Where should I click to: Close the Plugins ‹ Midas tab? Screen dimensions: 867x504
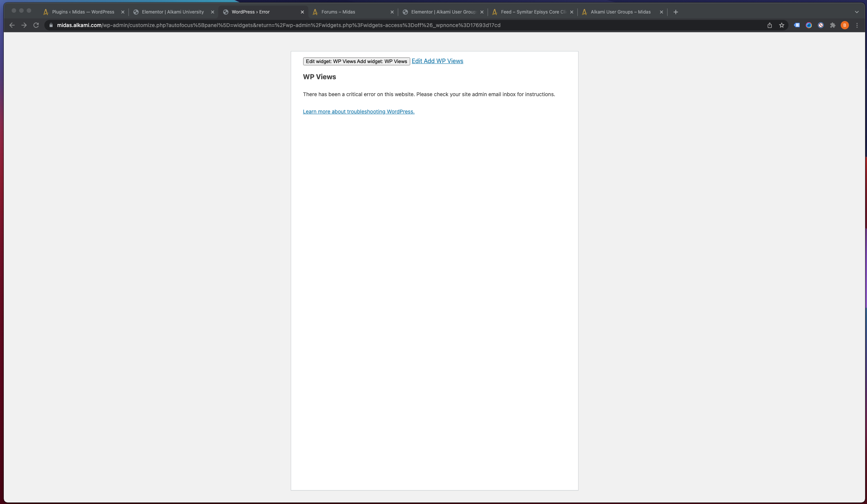123,12
